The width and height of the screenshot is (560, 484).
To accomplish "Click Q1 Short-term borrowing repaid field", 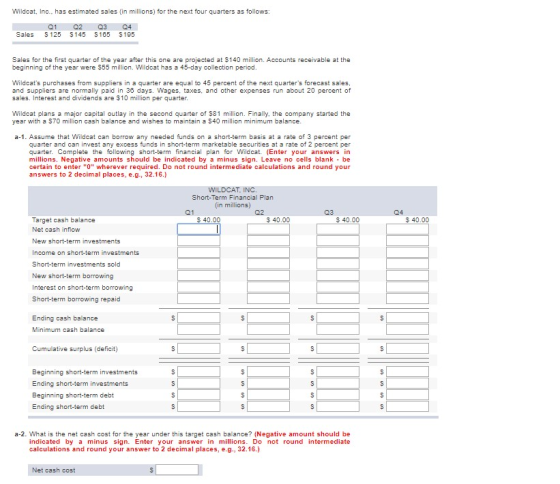I will (199, 299).
